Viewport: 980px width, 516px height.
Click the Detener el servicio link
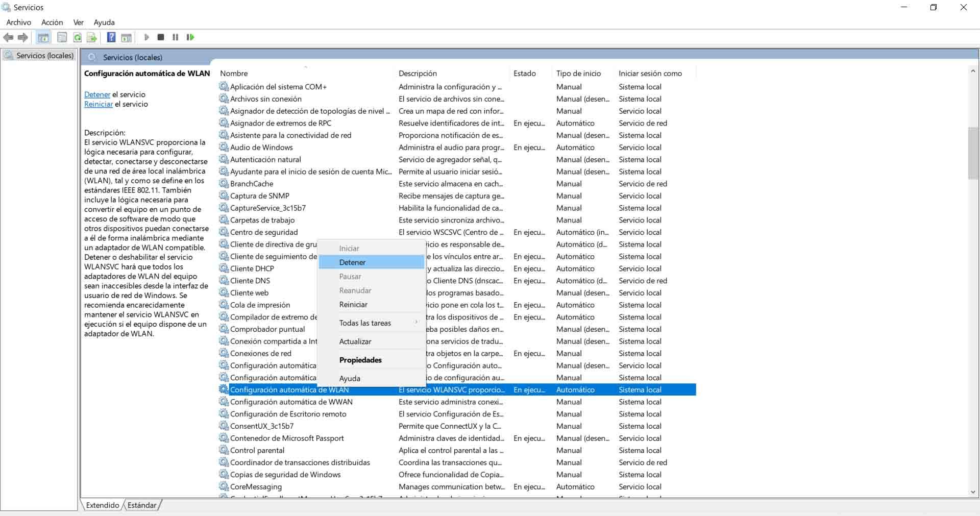97,94
